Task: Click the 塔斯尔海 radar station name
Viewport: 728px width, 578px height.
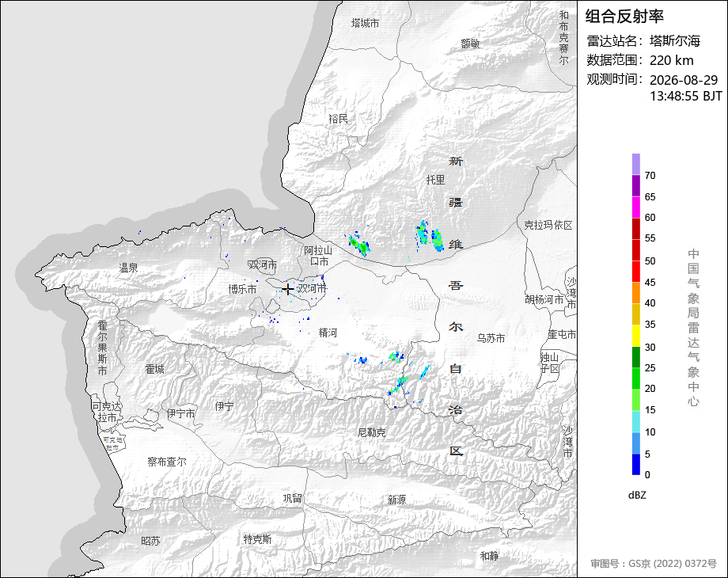Action: tap(675, 41)
